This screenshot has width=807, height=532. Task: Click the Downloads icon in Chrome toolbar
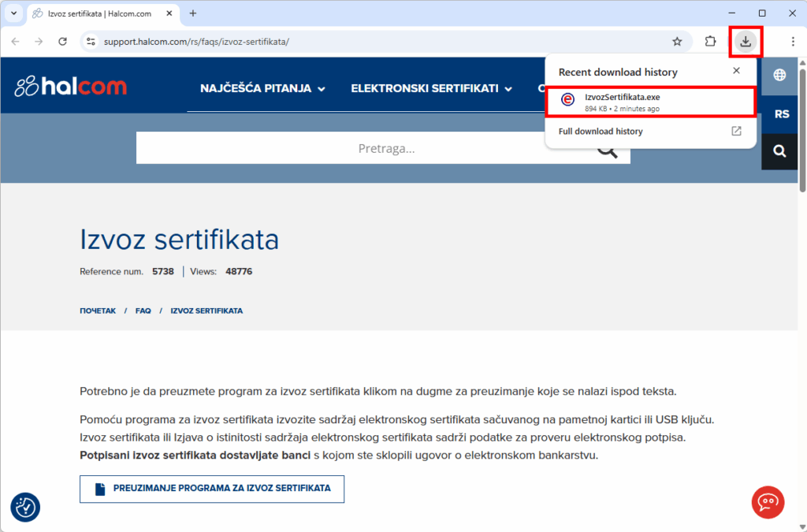pyautogui.click(x=746, y=42)
